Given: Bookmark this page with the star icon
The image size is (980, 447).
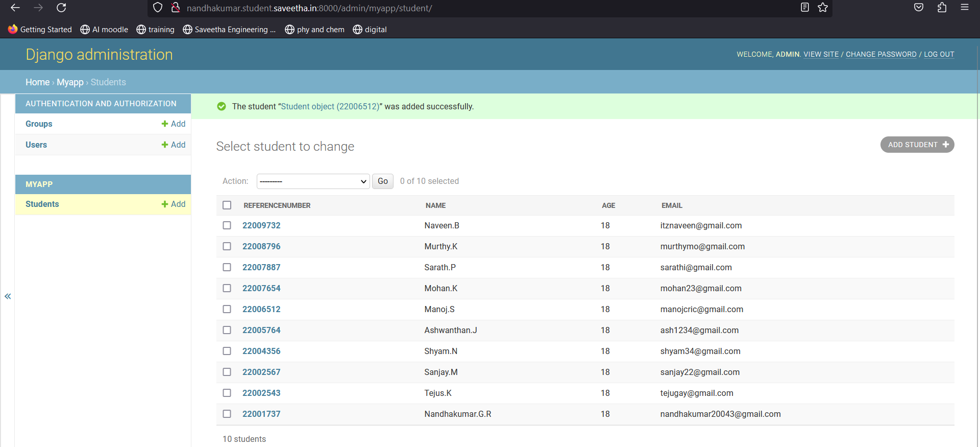Looking at the screenshot, I should click(x=823, y=8).
